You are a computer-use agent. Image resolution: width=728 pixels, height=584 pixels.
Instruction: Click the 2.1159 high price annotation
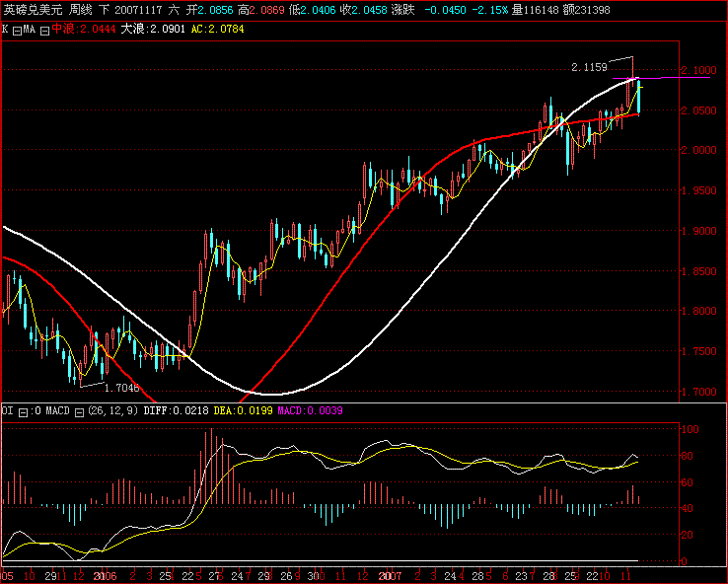(x=589, y=67)
